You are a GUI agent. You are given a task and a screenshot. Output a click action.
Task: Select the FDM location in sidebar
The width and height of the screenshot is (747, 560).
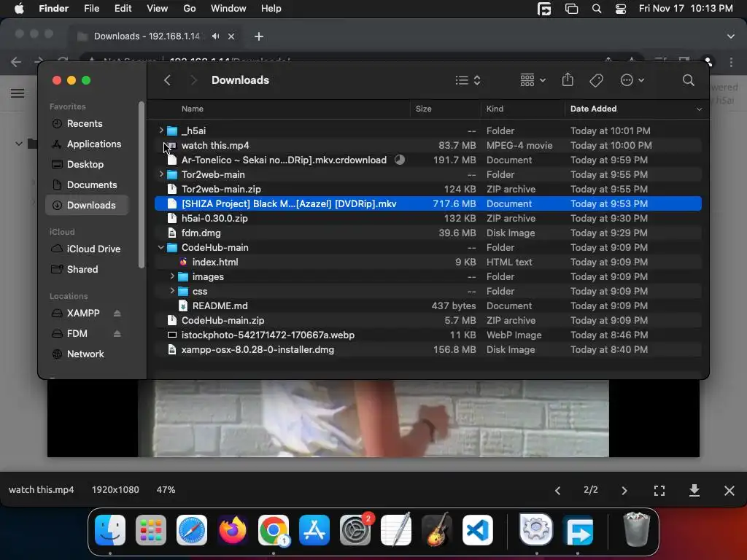(77, 333)
